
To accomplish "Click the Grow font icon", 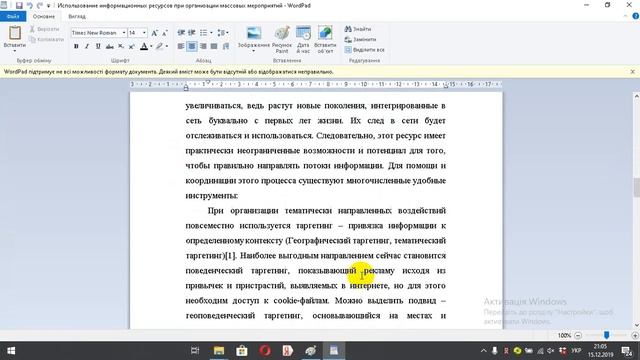I will [x=154, y=33].
